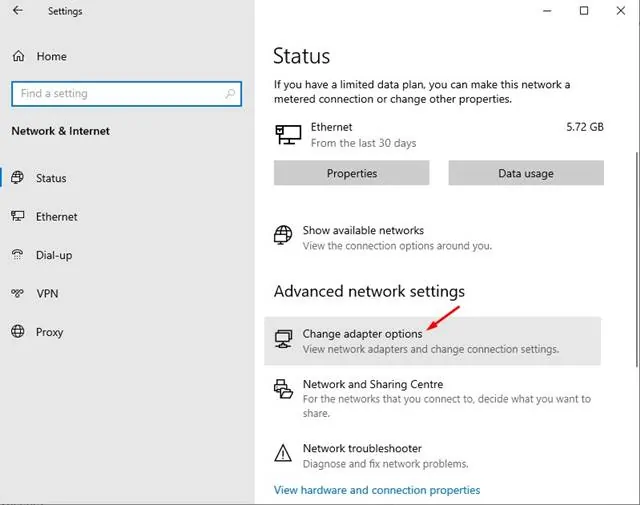
Task: Open View hardware and connection properties link
Action: tap(377, 490)
